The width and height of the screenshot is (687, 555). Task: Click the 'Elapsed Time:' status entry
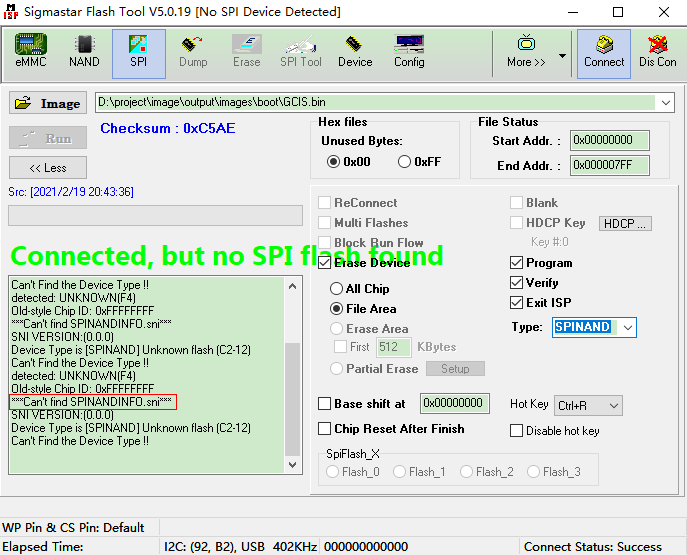coord(42,547)
